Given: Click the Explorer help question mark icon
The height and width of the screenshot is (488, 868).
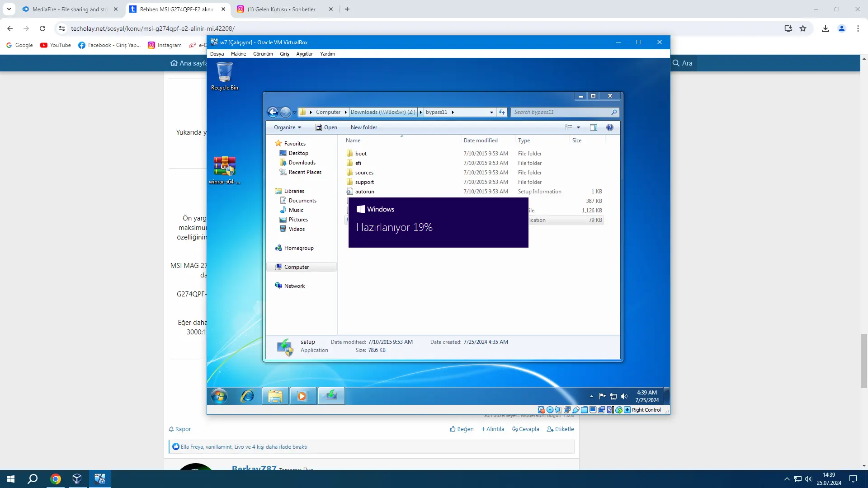Looking at the screenshot, I should coord(609,127).
